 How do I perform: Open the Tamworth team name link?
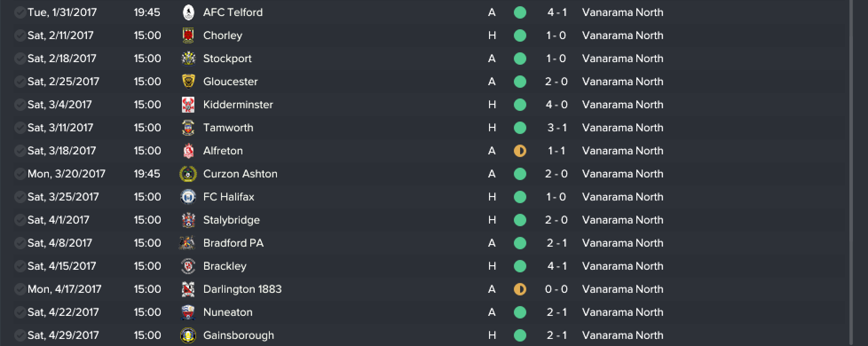(x=228, y=128)
